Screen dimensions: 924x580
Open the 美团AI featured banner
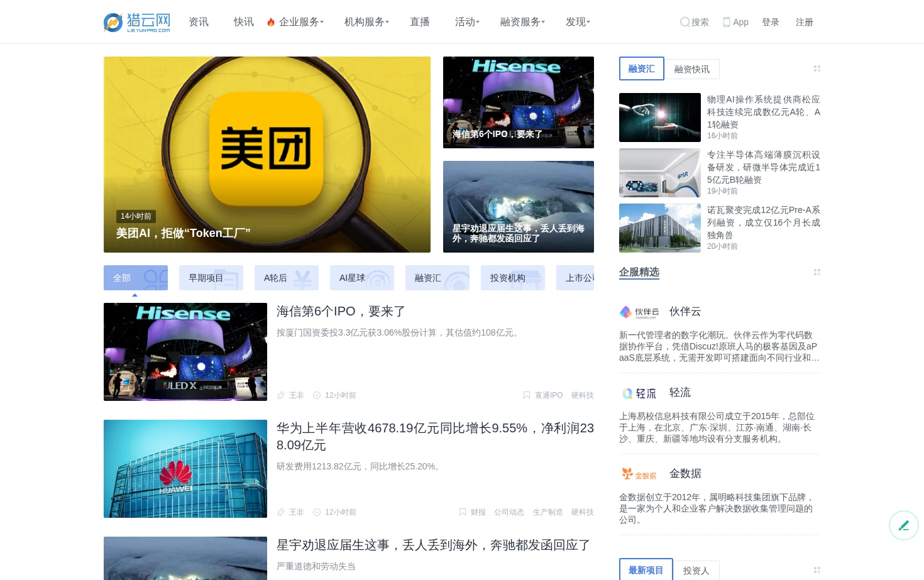tap(267, 155)
